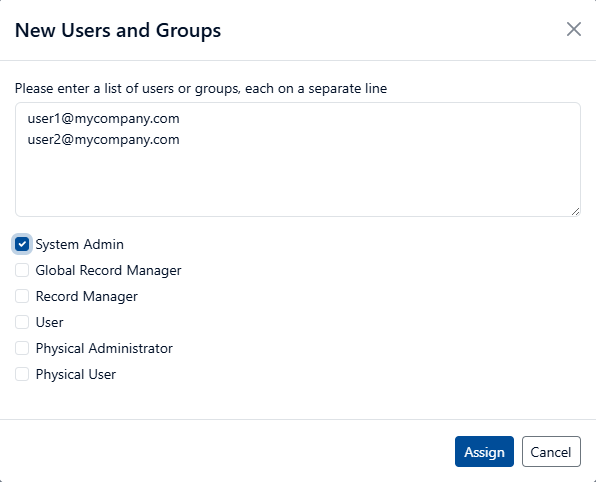
Task: Click the user1@mycompany.com line
Action: [x=103, y=119]
